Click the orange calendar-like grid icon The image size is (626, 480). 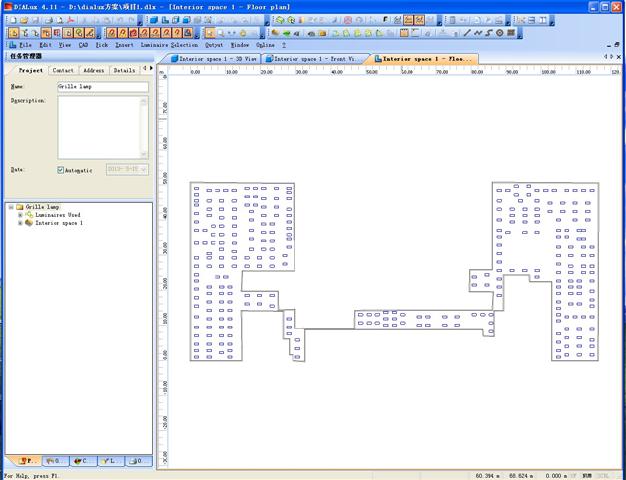404,33
